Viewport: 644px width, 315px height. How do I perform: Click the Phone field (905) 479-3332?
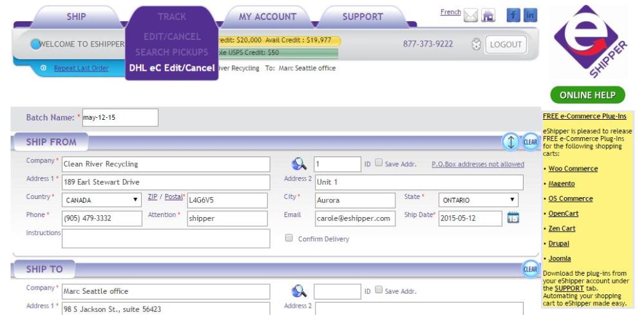pyautogui.click(x=102, y=218)
